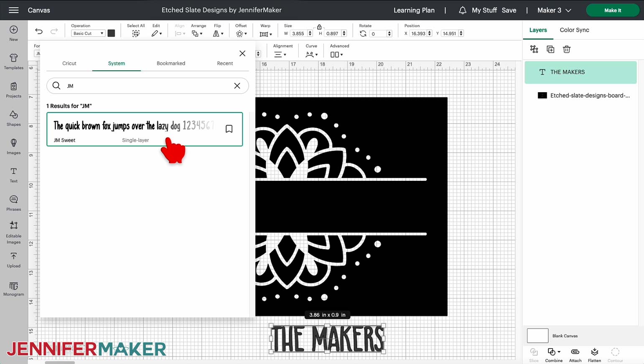
Task: Select THE MAKERS text layer
Action: pyautogui.click(x=580, y=72)
